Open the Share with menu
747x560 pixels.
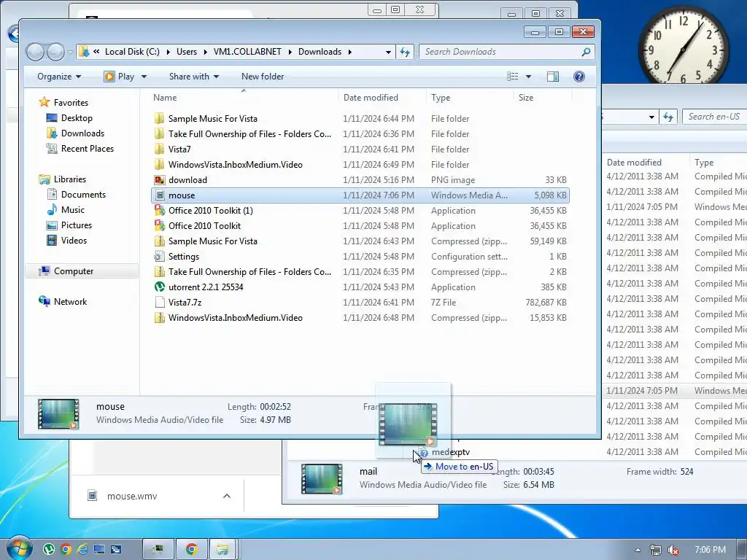pos(193,77)
